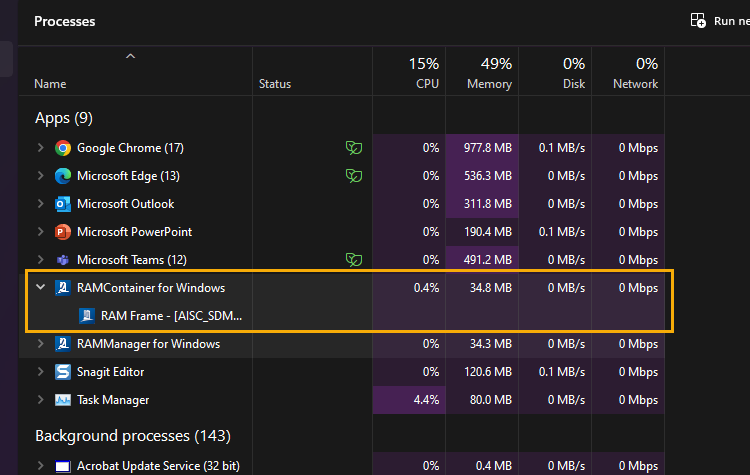
Task: Click the RAMManager for Windows icon
Action: (63, 344)
